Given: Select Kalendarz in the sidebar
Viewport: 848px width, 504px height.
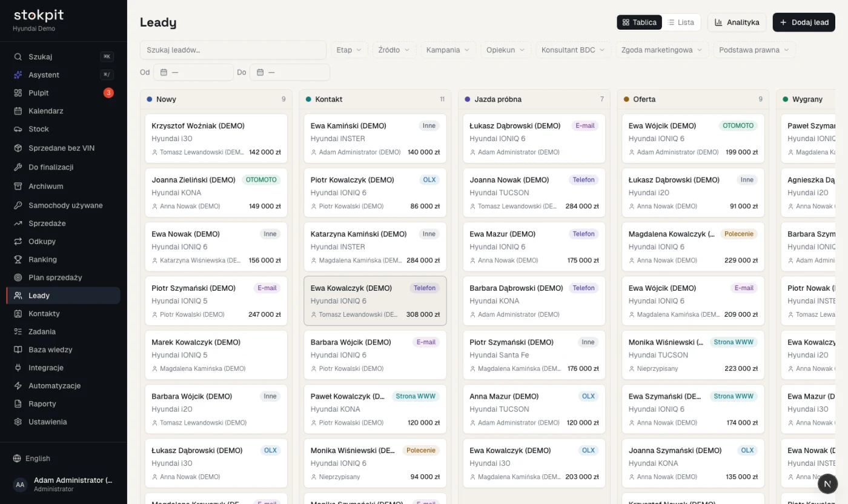Looking at the screenshot, I should (x=63, y=111).
